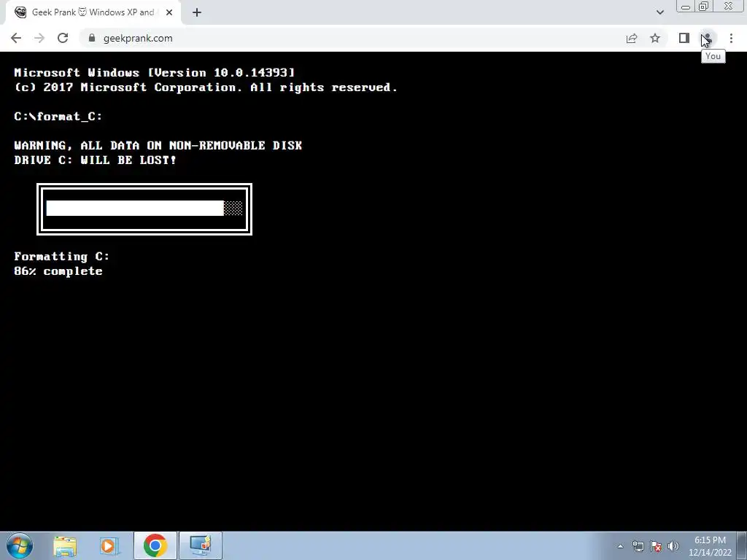Image resolution: width=747 pixels, height=560 pixels.
Task: Show hidden system tray icons
Action: (x=620, y=546)
